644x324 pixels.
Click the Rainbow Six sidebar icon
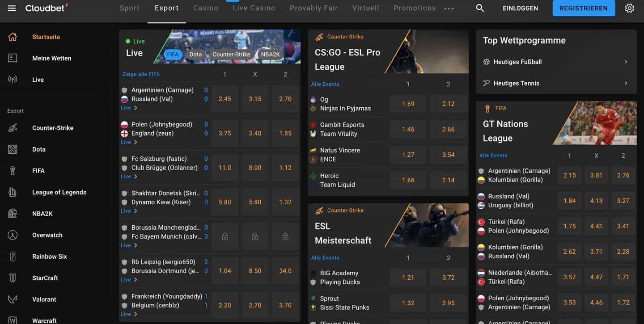click(13, 257)
